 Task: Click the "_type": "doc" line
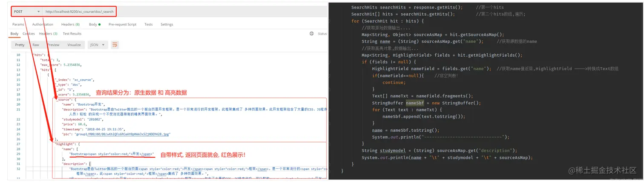pos(69,84)
